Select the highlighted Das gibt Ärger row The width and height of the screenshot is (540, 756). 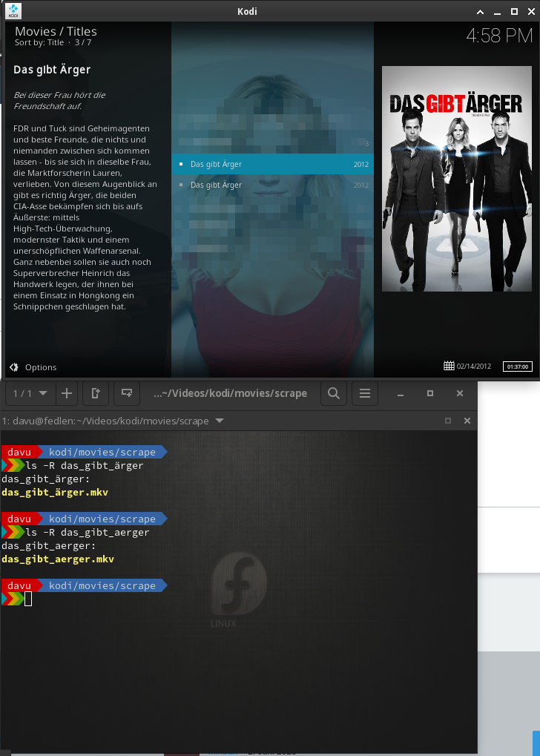click(x=272, y=164)
